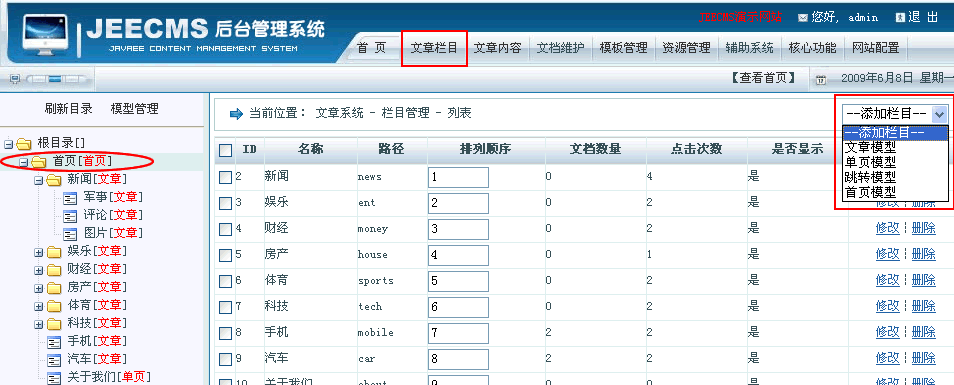Expand the 财经 tree node
954x385 pixels.
[x=38, y=271]
